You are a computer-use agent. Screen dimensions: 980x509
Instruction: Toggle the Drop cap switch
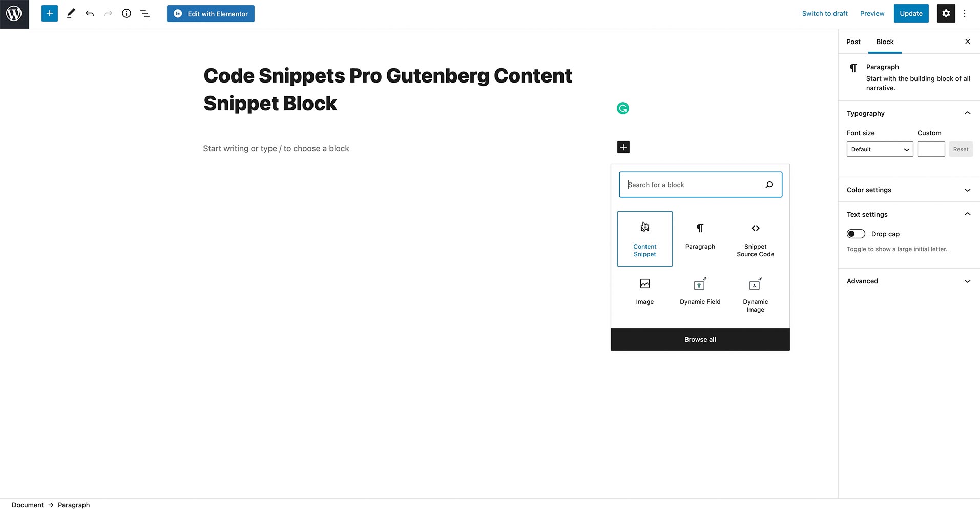[856, 234]
